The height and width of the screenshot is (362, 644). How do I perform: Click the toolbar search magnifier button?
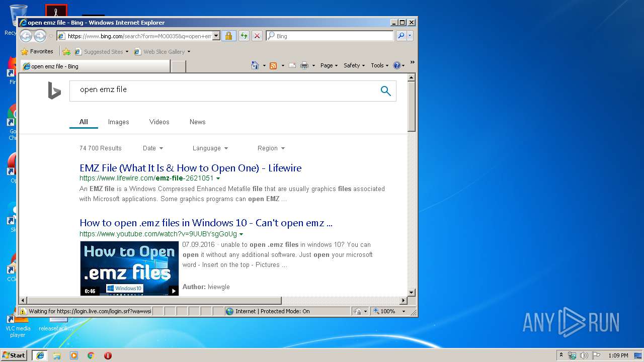tap(401, 36)
